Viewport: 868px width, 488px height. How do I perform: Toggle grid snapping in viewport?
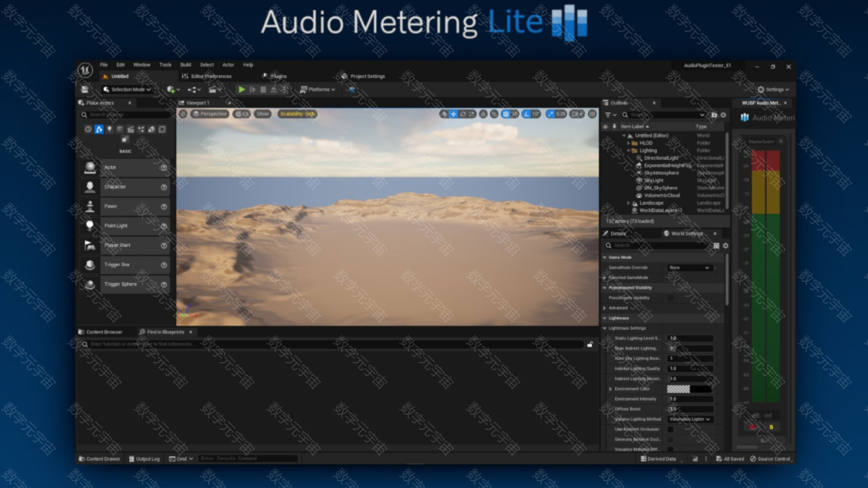coord(506,114)
